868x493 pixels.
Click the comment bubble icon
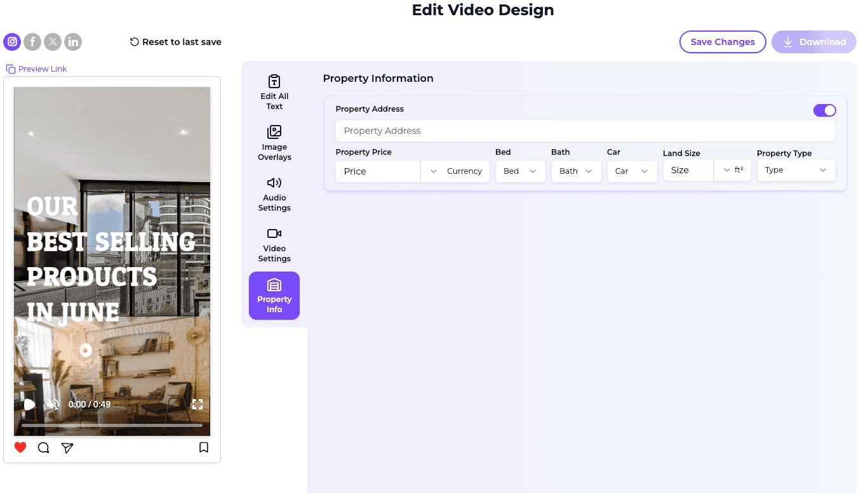43,448
